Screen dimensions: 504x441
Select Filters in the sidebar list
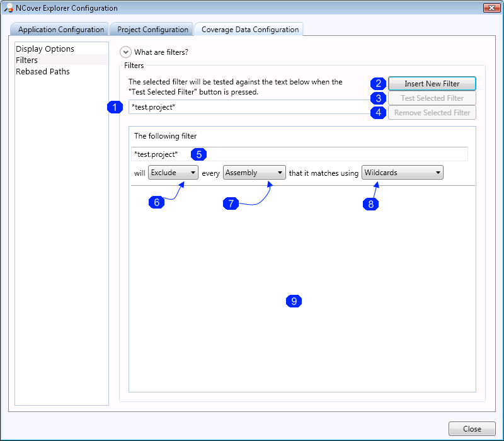pos(61,60)
